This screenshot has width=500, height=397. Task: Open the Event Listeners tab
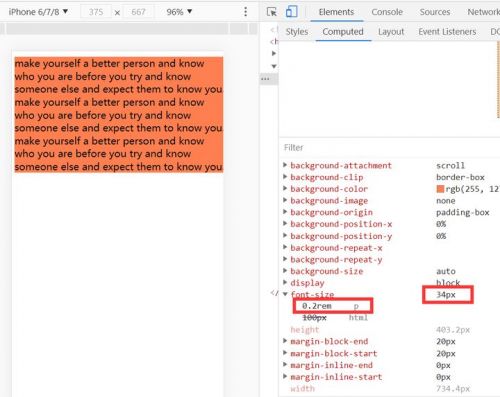click(x=447, y=32)
